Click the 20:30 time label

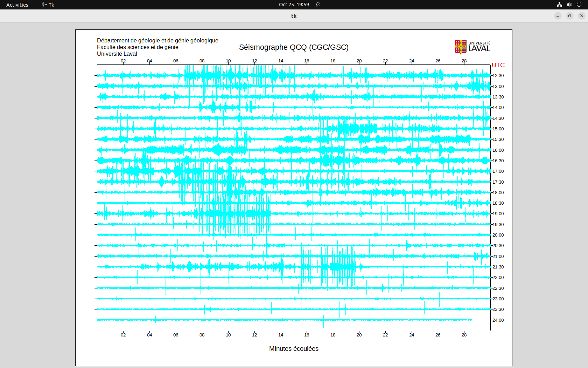click(498, 246)
